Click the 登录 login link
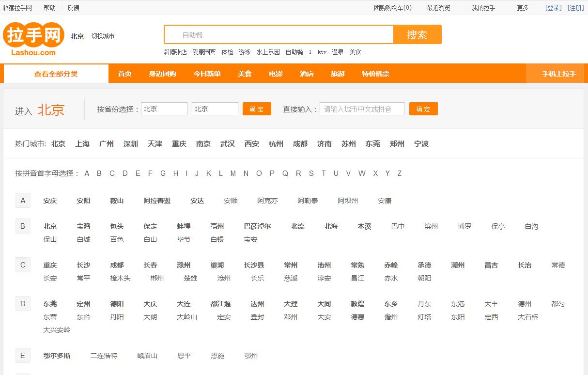 point(553,8)
